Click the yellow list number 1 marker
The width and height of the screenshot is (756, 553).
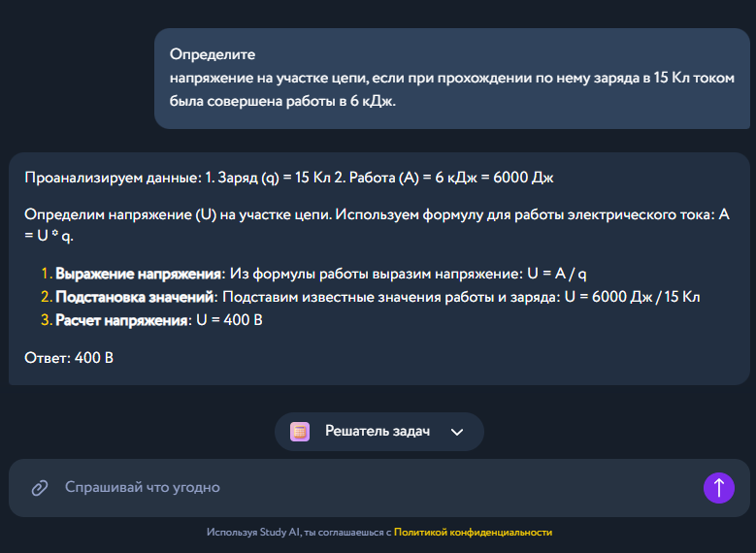pos(46,274)
